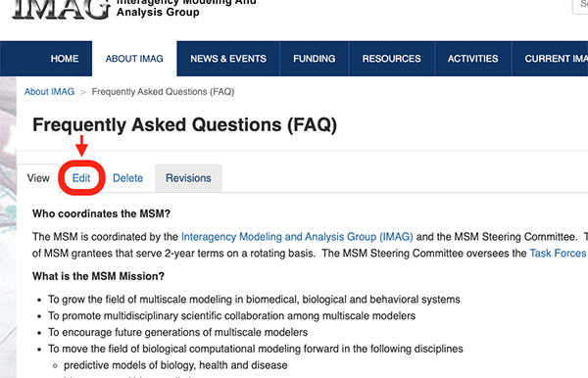This screenshot has width=588, height=378.
Task: Open Interagency Modeling and Analysis Group link
Action: pyautogui.click(x=297, y=237)
